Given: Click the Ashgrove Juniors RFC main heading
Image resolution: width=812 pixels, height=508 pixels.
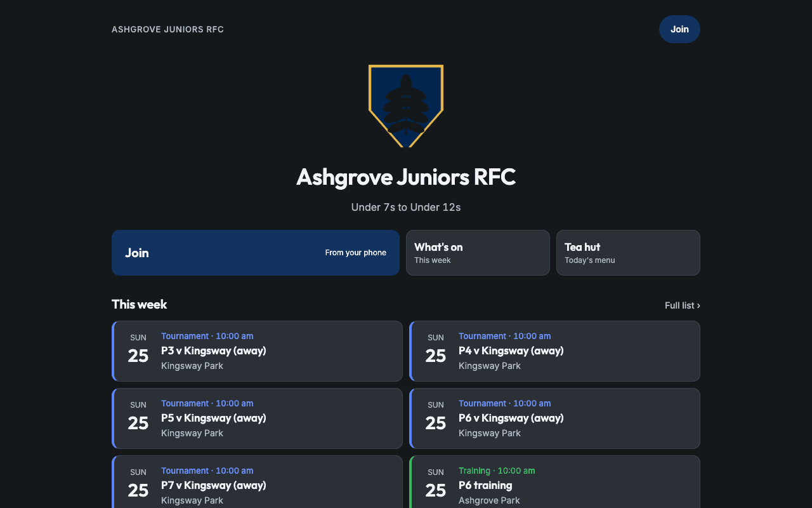Looking at the screenshot, I should tap(406, 177).
